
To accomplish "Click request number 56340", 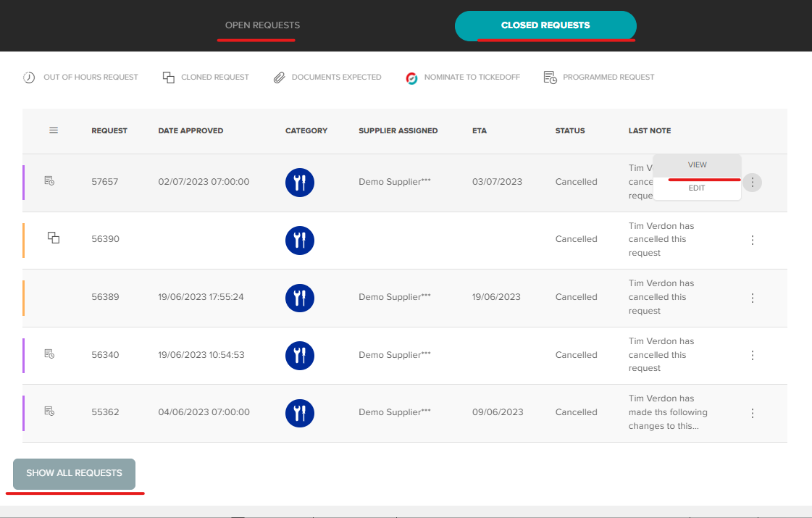I will click(105, 355).
